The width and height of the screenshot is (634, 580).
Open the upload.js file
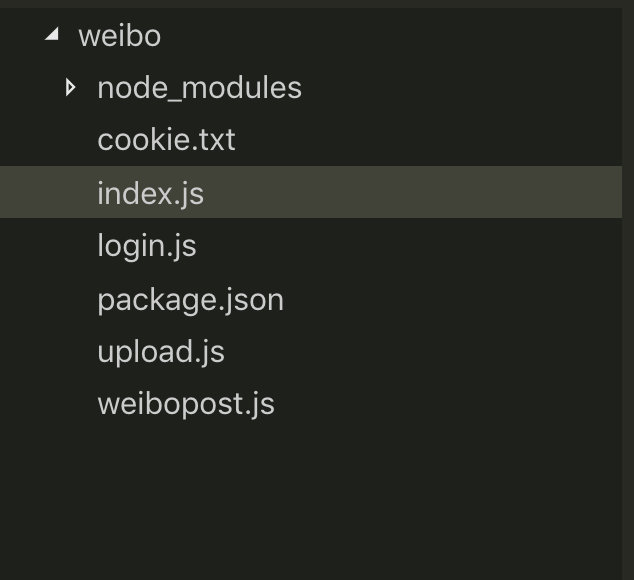click(x=160, y=352)
